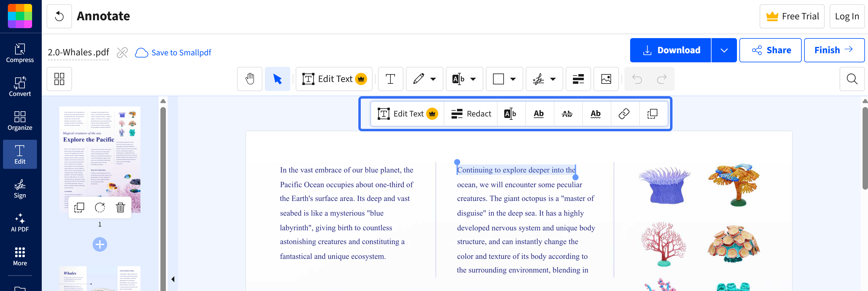Duplicate page 1 using thumbnail copy icon

79,208
